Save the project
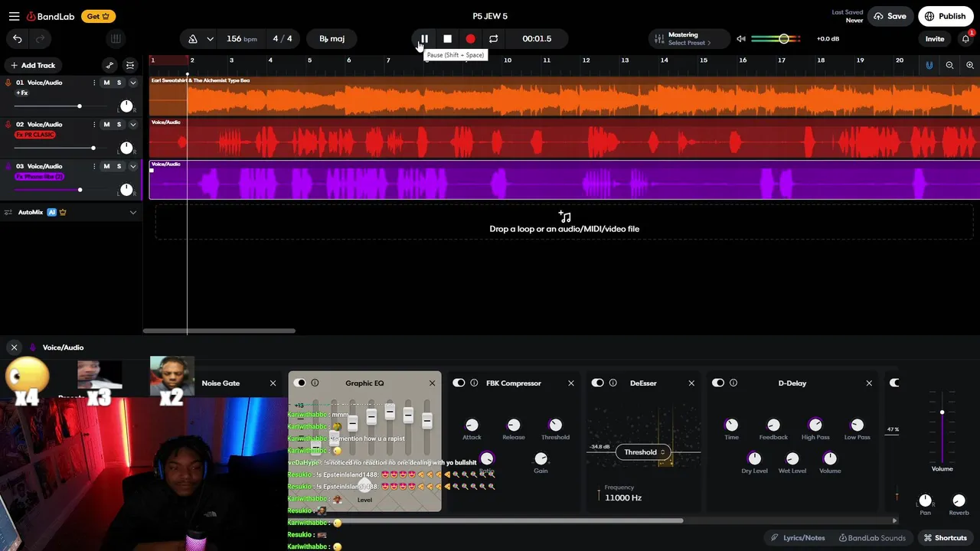The height and width of the screenshot is (551, 980). coord(890,16)
